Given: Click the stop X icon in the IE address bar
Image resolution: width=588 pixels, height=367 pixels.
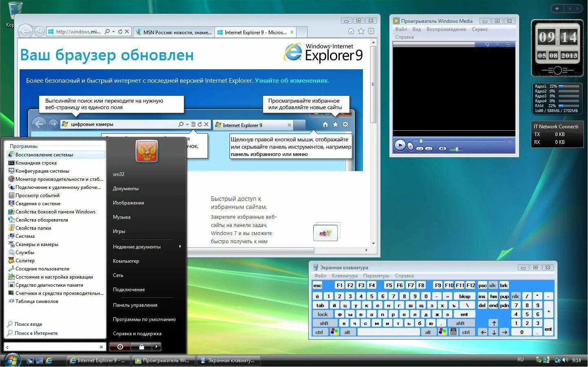Looking at the screenshot, I should [x=127, y=31].
